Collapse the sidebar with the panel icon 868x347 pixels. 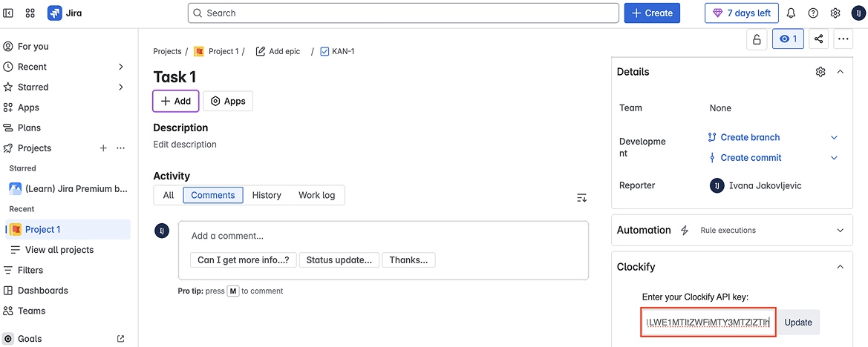pyautogui.click(x=9, y=13)
